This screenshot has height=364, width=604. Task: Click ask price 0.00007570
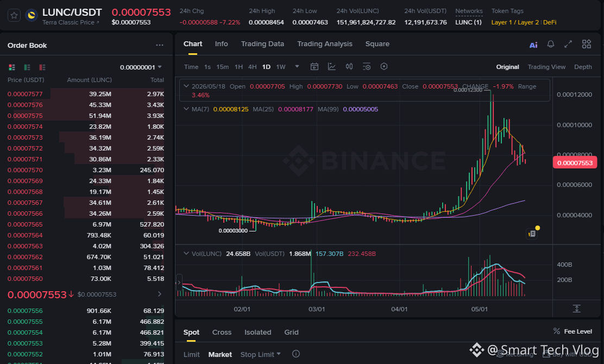coord(25,170)
